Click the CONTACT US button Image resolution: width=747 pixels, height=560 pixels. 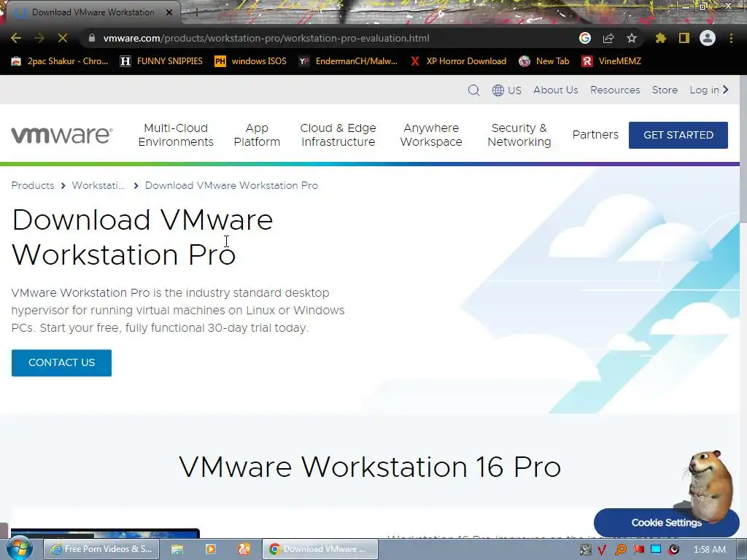tap(61, 363)
